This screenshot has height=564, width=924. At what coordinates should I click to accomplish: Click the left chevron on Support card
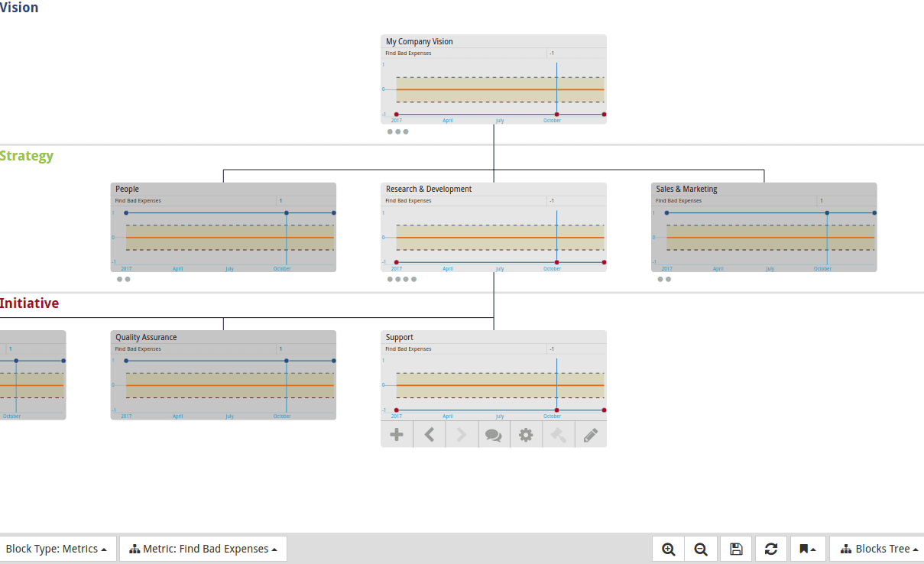pos(430,435)
